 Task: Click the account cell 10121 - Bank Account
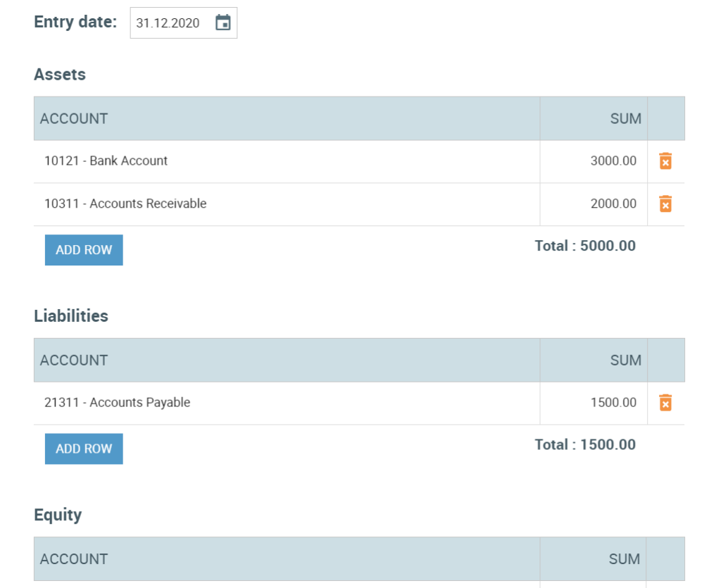[106, 161]
